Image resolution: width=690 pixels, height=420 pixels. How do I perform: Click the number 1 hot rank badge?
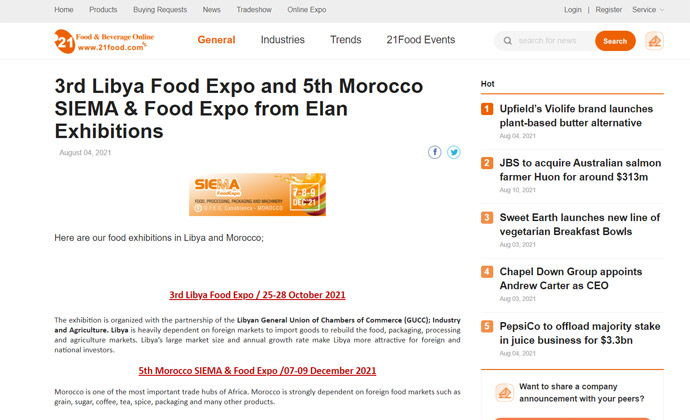tap(487, 109)
